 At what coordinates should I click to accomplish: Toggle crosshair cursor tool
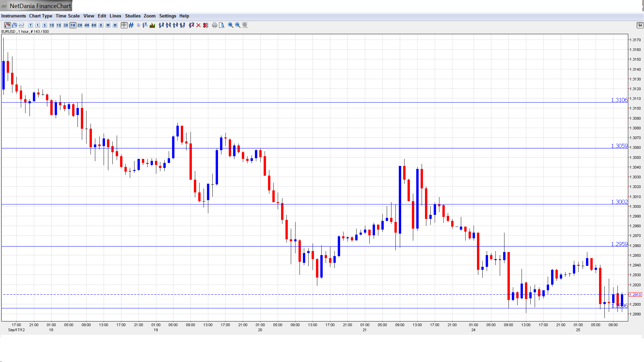(x=124, y=25)
